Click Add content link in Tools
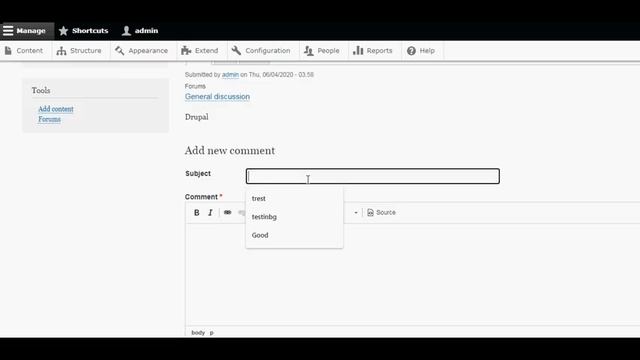 tap(56, 109)
